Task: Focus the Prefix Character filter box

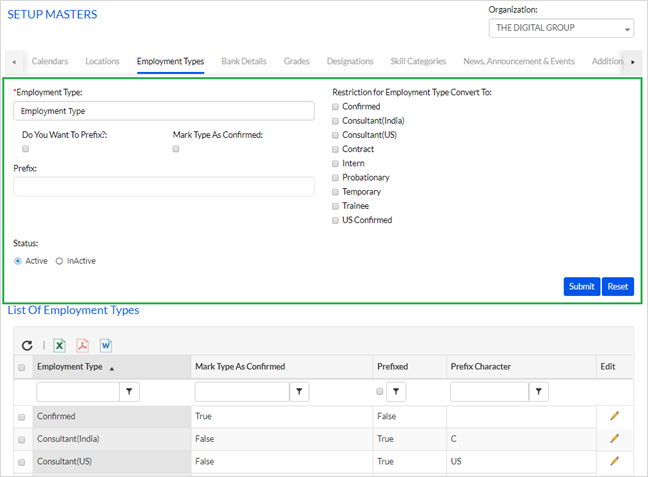Action: click(x=489, y=391)
